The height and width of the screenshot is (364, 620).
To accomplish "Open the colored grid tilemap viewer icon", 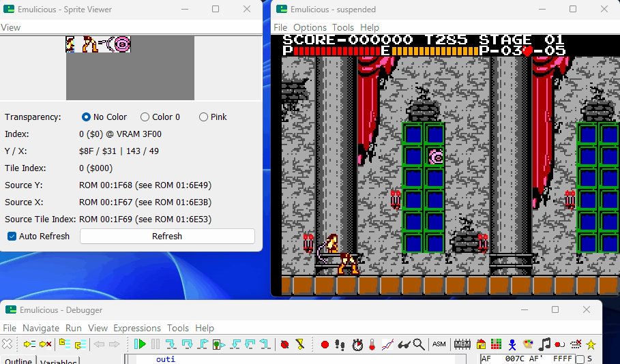I will point(497,344).
